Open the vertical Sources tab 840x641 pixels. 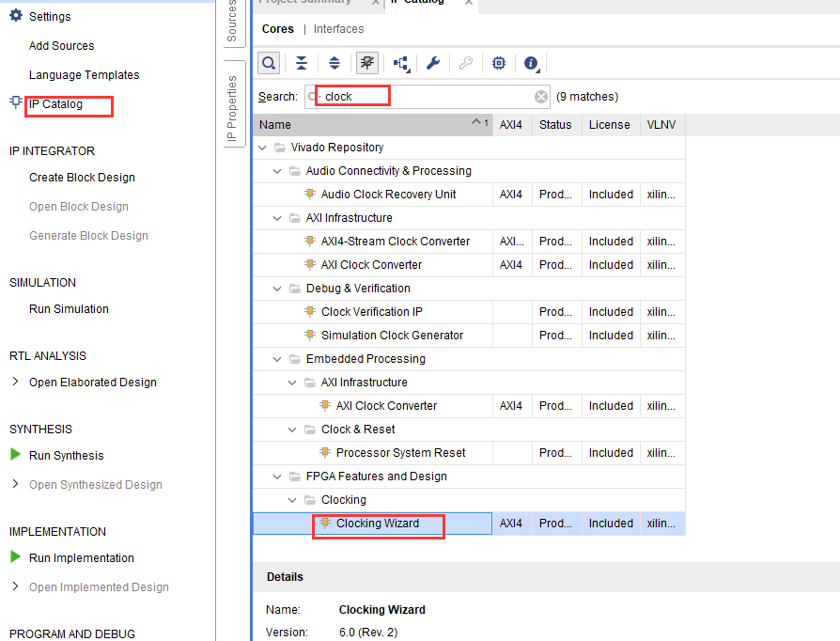pos(232,22)
